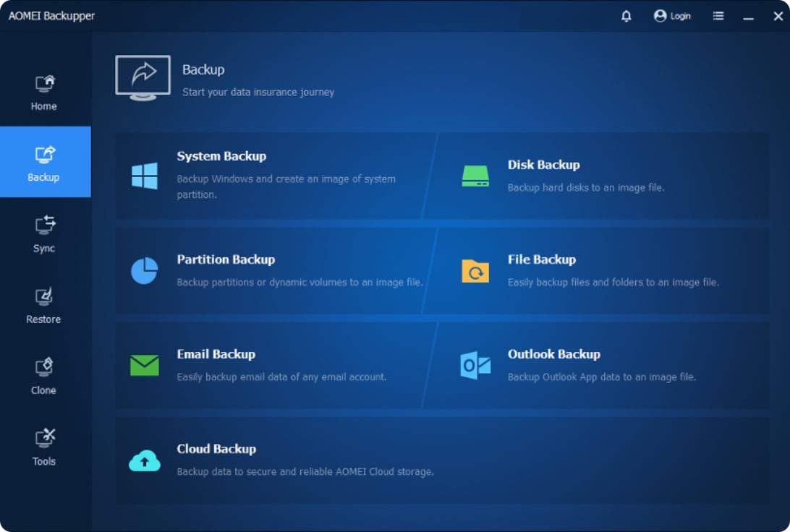Open notifications bell icon

pos(627,16)
